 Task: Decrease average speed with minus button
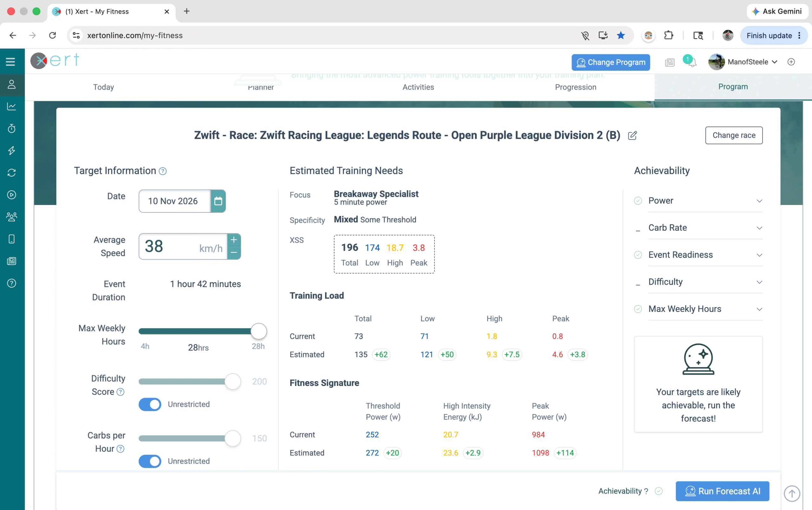234,253
